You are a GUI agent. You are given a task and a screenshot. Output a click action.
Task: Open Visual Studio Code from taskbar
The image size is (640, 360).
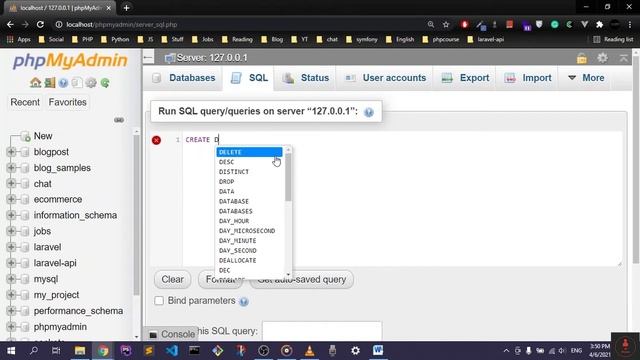(x=172, y=351)
